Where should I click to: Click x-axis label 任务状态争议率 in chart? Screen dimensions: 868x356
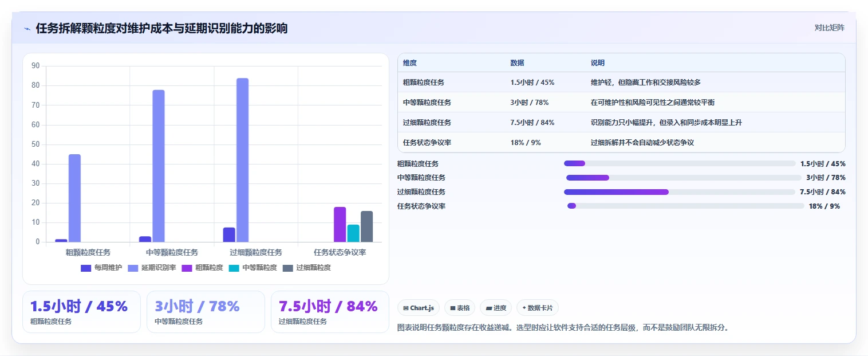point(340,252)
